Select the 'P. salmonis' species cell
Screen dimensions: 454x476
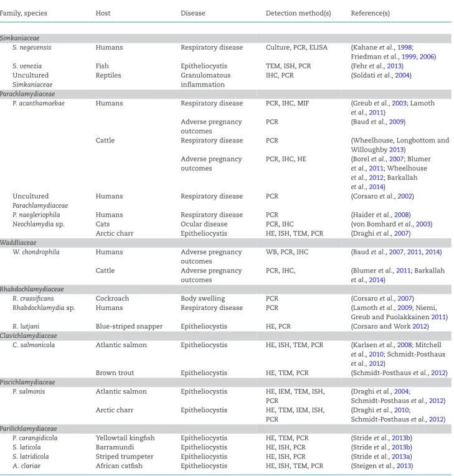point(29,391)
